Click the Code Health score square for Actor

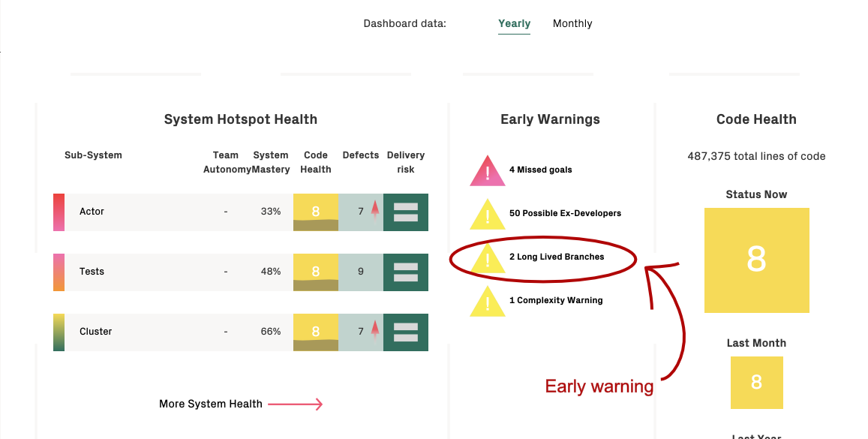[315, 212]
